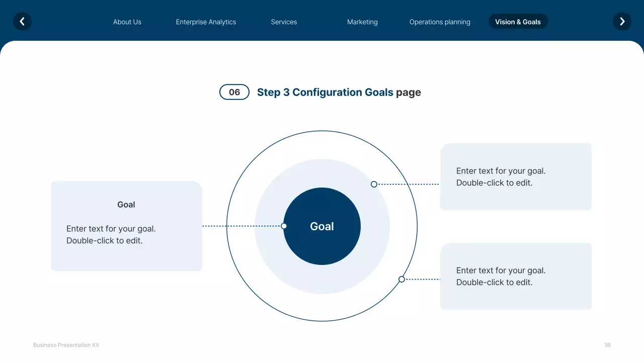The height and width of the screenshot is (362, 644).
Task: Click the upper Enter text for your goal box
Action: [516, 176]
